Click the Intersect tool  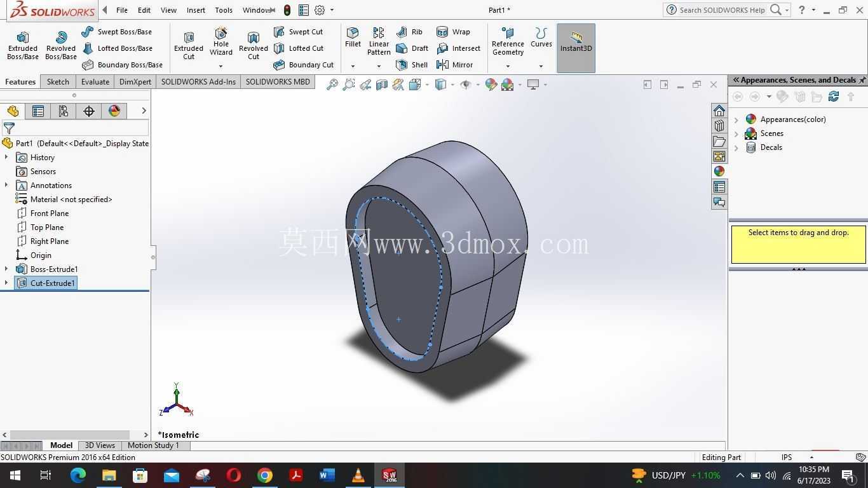pyautogui.click(x=458, y=48)
